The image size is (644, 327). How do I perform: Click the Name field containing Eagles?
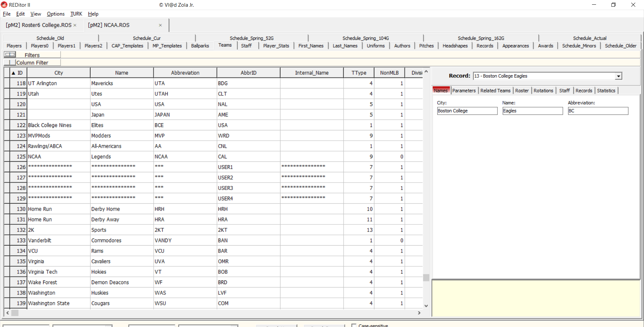(x=533, y=111)
